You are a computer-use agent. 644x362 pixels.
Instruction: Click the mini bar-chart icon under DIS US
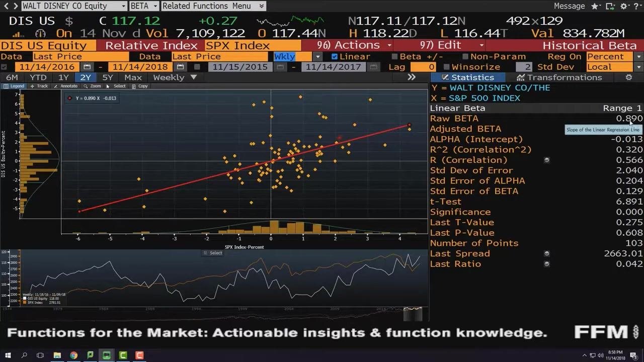click(x=18, y=34)
